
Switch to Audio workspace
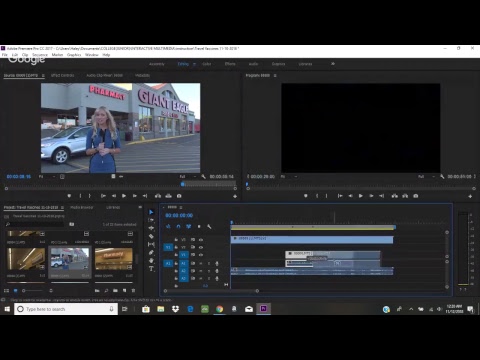[253, 64]
